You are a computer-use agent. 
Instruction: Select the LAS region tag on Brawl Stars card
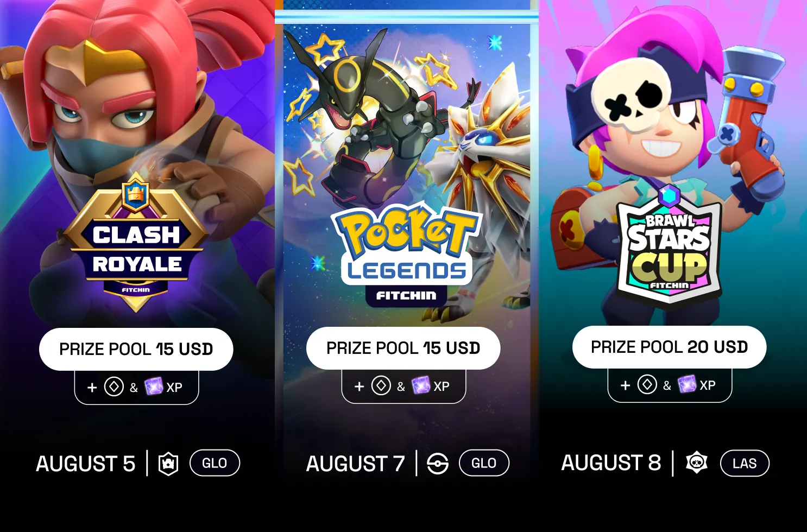point(745,463)
